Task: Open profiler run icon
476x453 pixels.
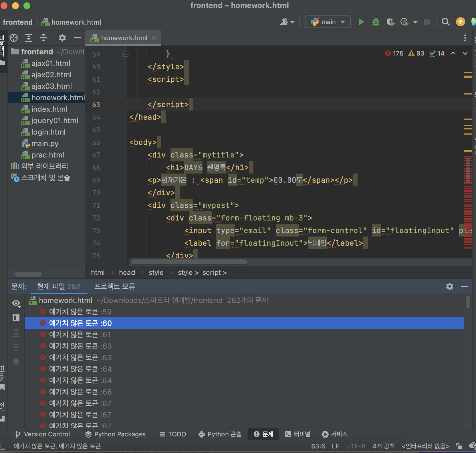Action: tap(404, 22)
